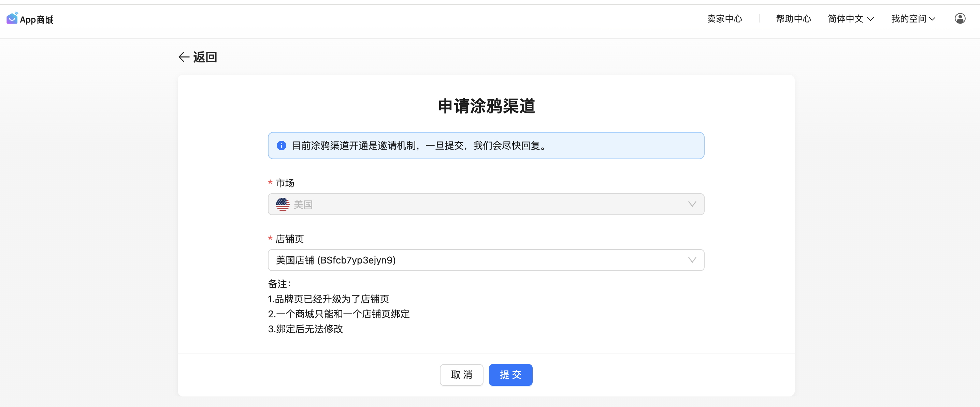Click the invitation notice banner text
This screenshot has width=980, height=407.
pos(418,146)
